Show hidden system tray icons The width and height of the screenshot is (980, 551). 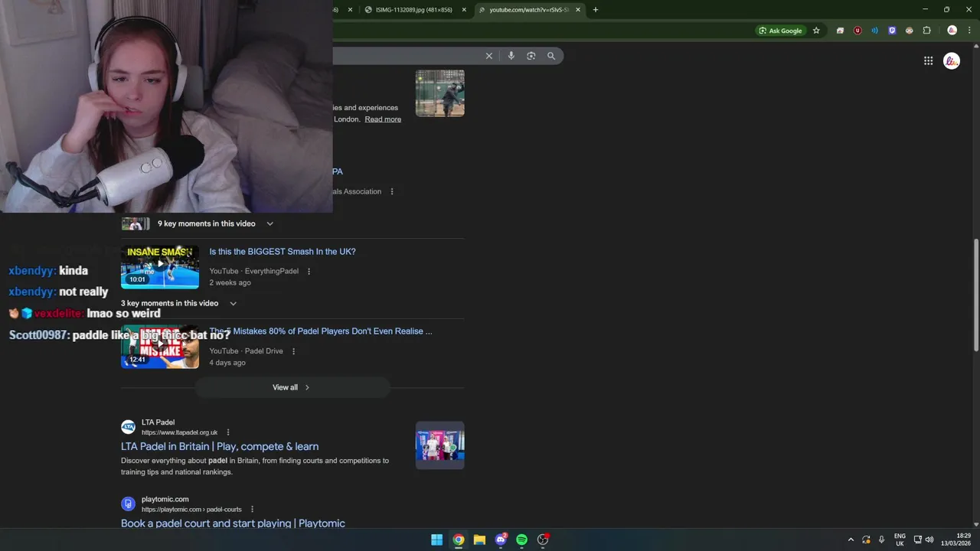(850, 540)
